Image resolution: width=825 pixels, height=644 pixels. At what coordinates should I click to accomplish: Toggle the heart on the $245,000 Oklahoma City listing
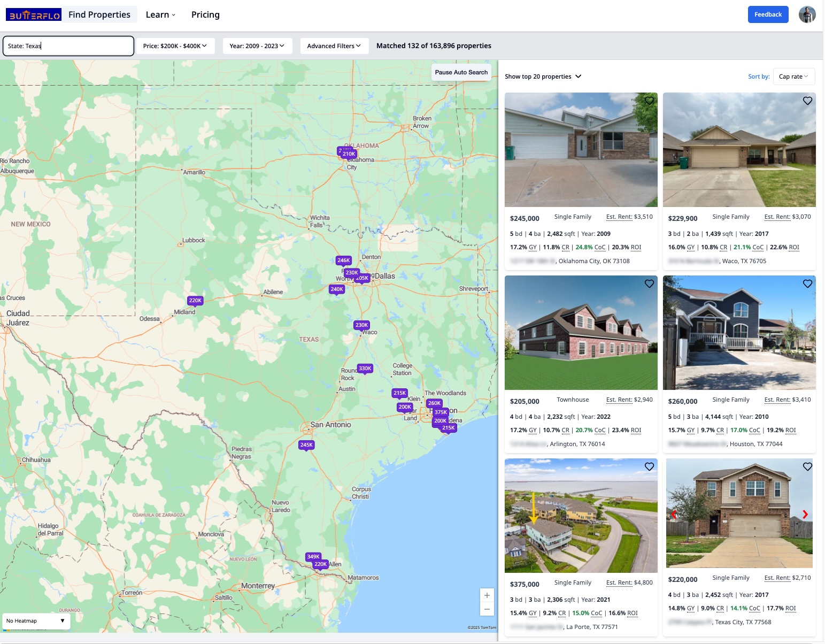649,101
